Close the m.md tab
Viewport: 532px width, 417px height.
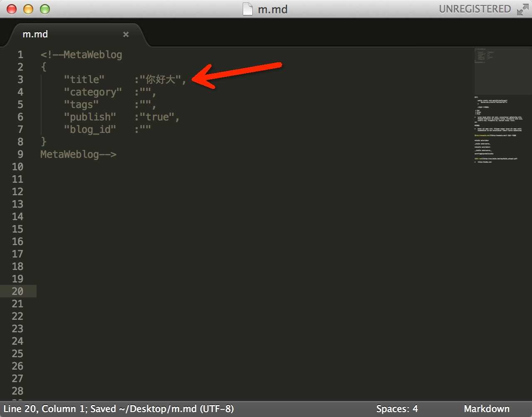coord(126,34)
